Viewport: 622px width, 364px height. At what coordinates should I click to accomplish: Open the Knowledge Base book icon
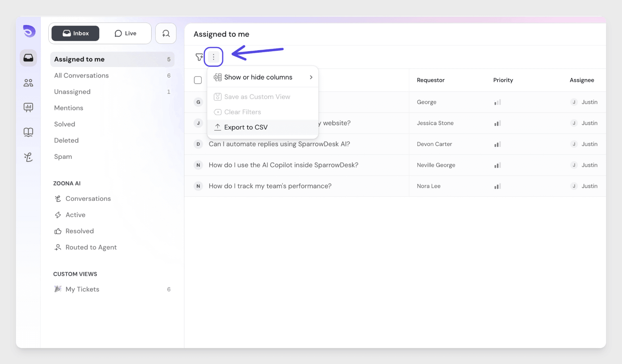point(28,132)
